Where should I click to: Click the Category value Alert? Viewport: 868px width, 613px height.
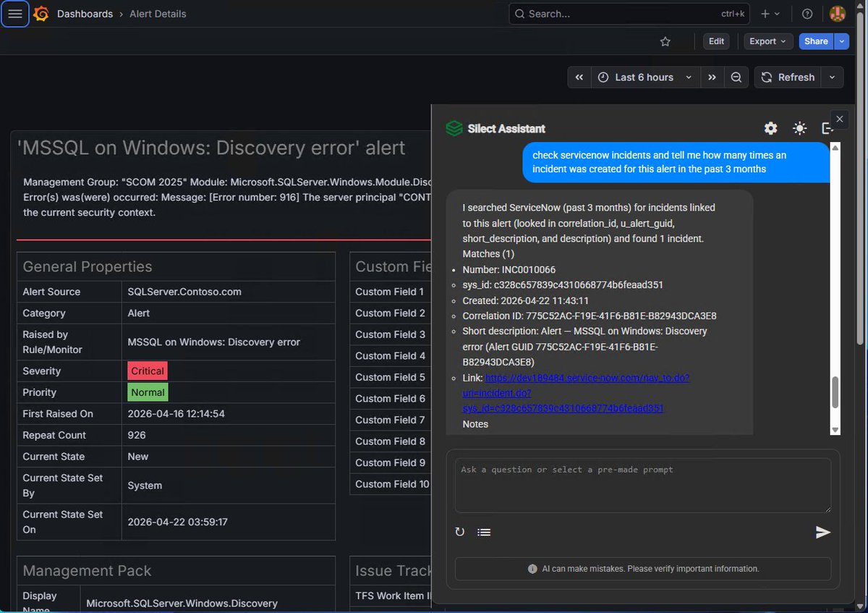click(x=139, y=313)
